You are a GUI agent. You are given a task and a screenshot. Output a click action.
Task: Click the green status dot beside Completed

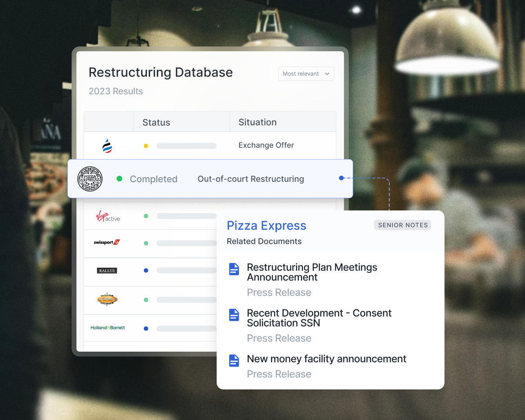(119, 179)
